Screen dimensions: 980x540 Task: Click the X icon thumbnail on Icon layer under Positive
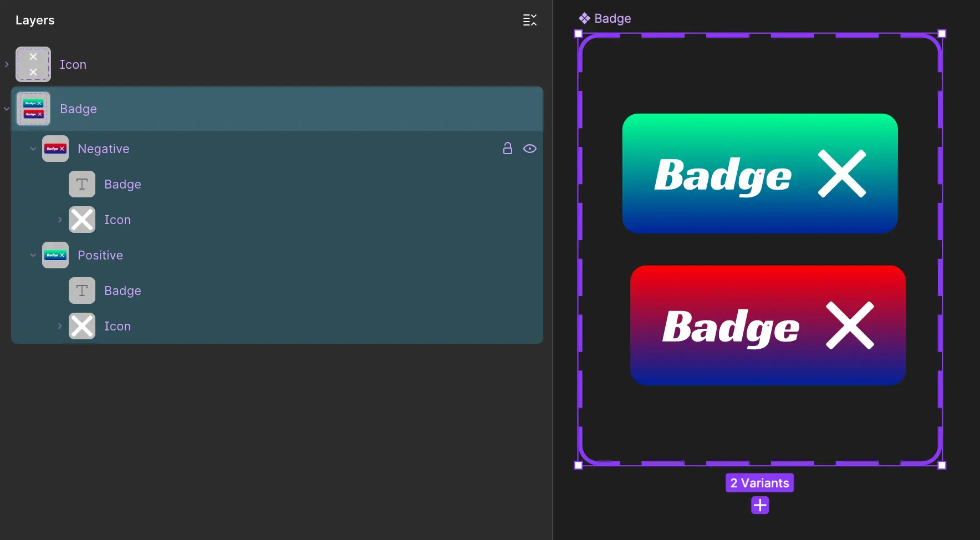(x=81, y=326)
